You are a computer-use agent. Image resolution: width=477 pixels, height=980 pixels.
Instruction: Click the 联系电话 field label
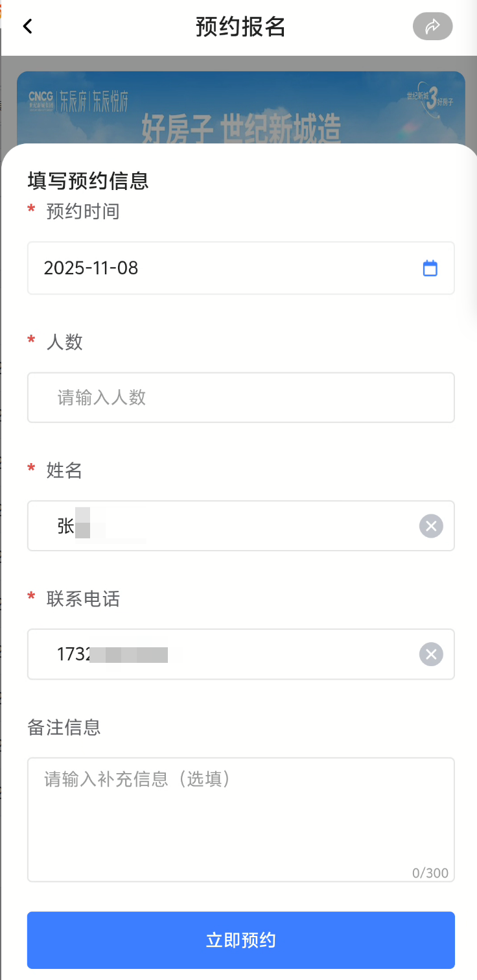click(x=83, y=599)
